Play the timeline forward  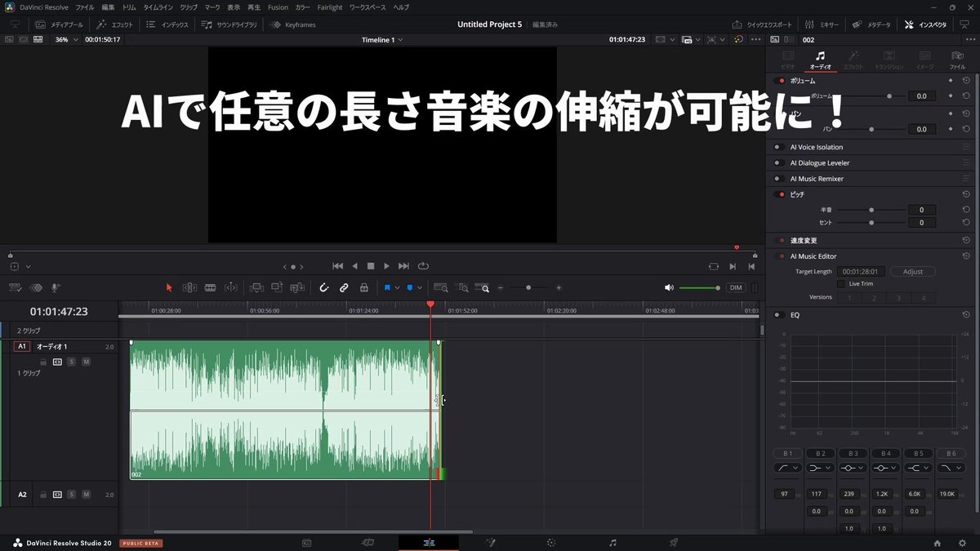click(x=387, y=266)
